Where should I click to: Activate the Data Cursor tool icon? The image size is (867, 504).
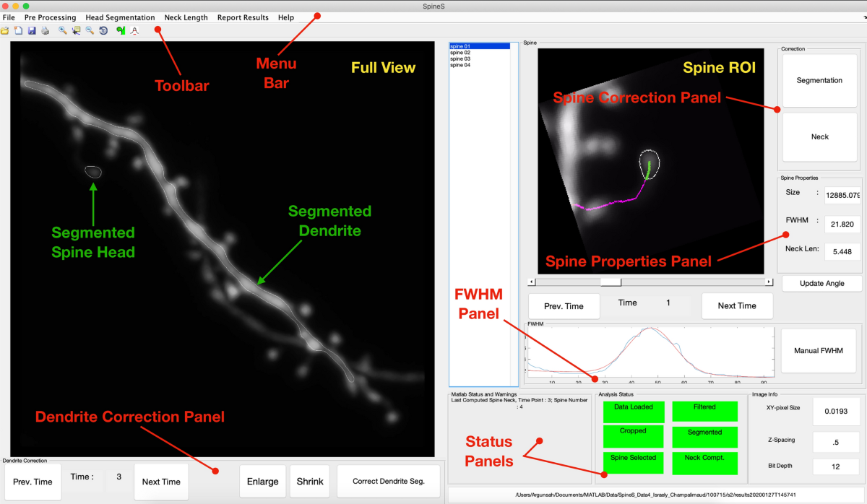76,31
